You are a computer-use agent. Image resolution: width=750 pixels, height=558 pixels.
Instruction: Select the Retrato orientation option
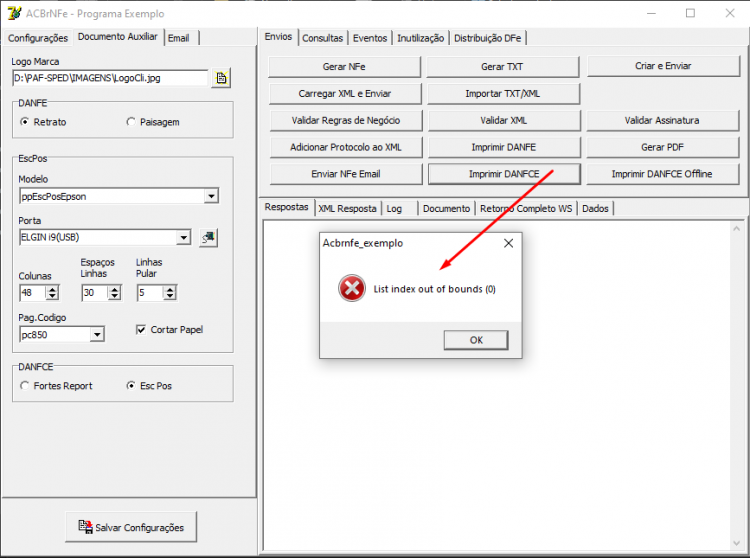point(44,122)
